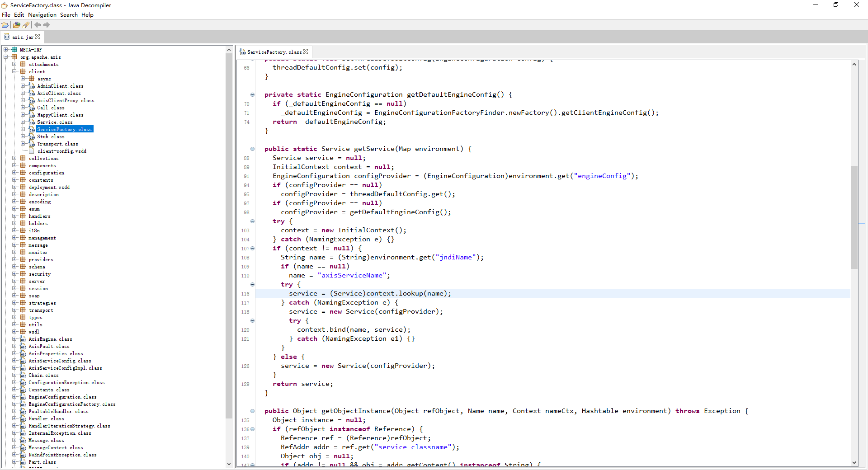
Task: Select the ServiceFactory.class editor tab
Action: click(x=274, y=52)
